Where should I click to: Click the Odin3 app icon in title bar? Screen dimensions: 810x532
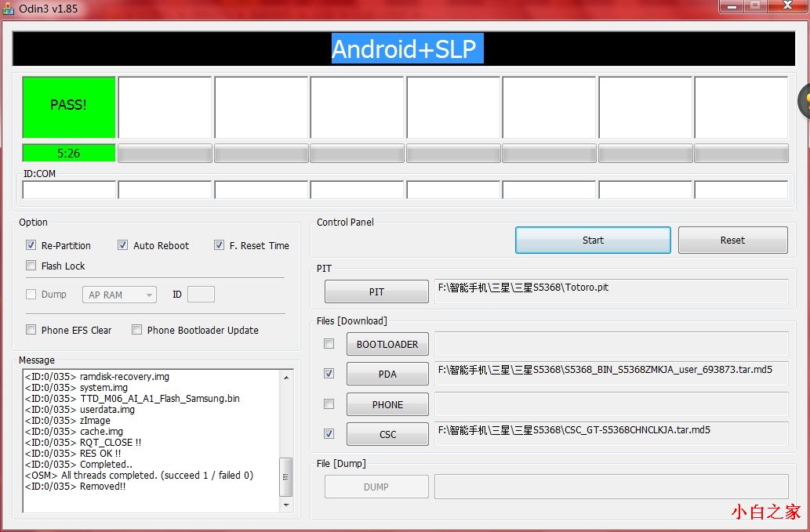[8, 9]
